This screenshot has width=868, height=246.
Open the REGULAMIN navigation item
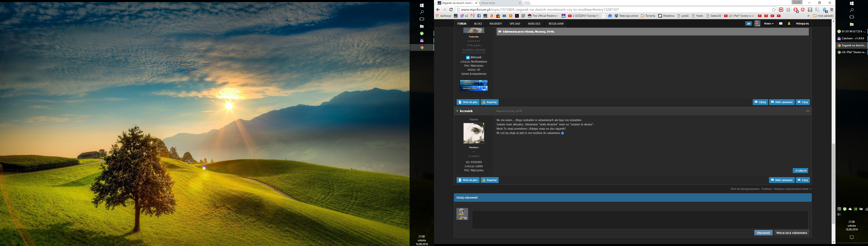pyautogui.click(x=556, y=23)
